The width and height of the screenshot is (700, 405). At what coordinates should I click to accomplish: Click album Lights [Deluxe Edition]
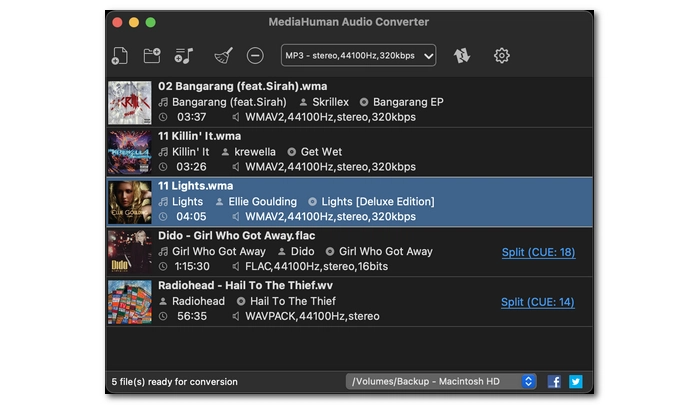point(378,202)
